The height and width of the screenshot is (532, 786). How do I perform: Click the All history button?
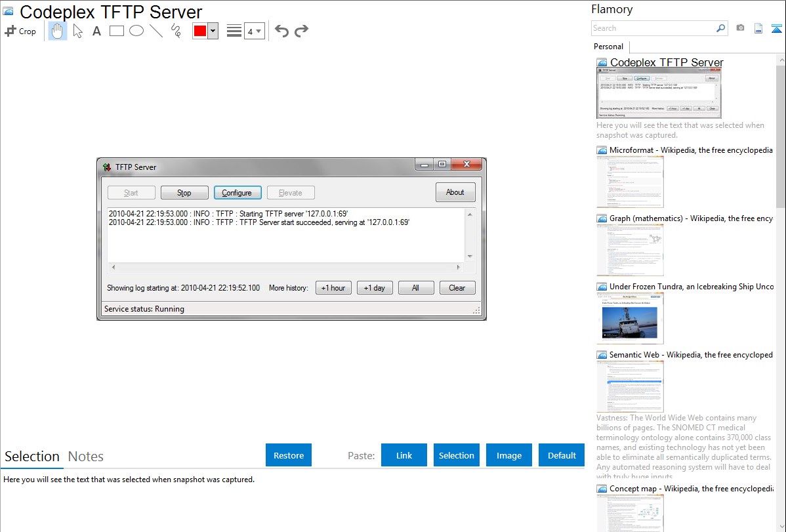[416, 288]
